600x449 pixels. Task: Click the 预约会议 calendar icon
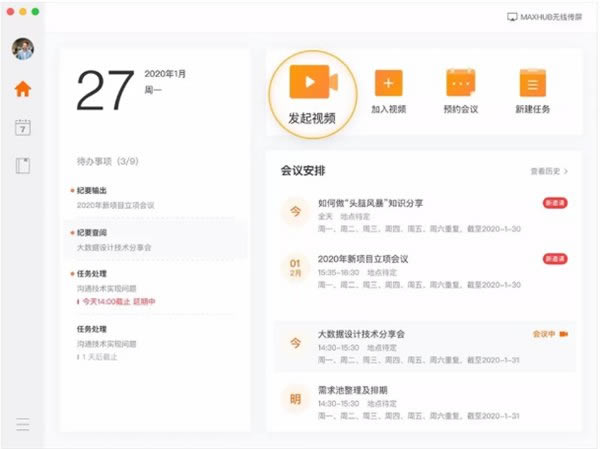tap(461, 82)
